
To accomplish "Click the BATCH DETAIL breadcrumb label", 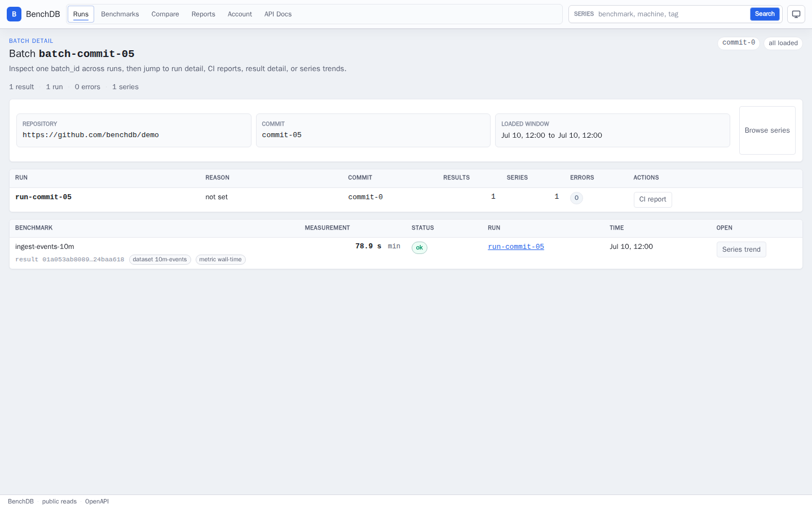I will pos(31,41).
